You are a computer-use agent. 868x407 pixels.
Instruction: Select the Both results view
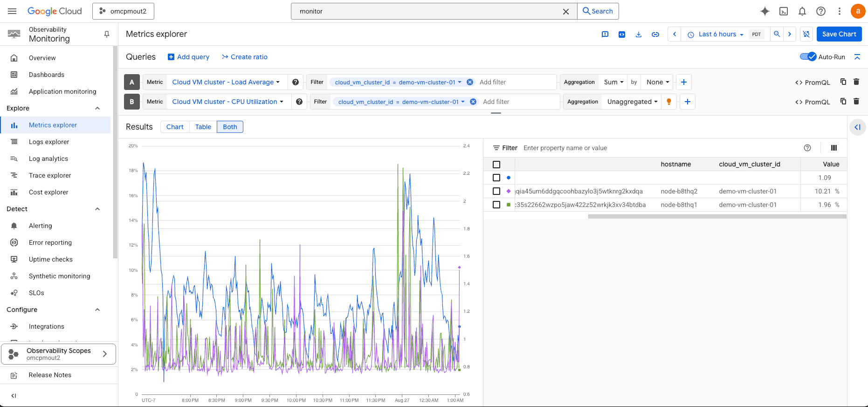[x=230, y=127]
